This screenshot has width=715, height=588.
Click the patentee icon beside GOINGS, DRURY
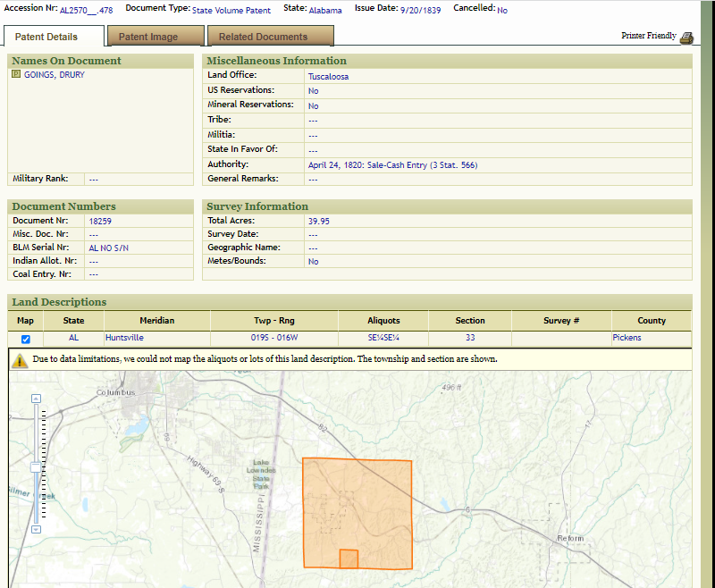[x=16, y=75]
